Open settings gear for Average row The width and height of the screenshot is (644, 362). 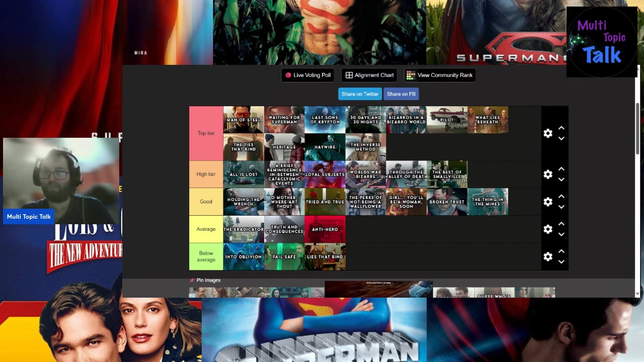(x=548, y=229)
